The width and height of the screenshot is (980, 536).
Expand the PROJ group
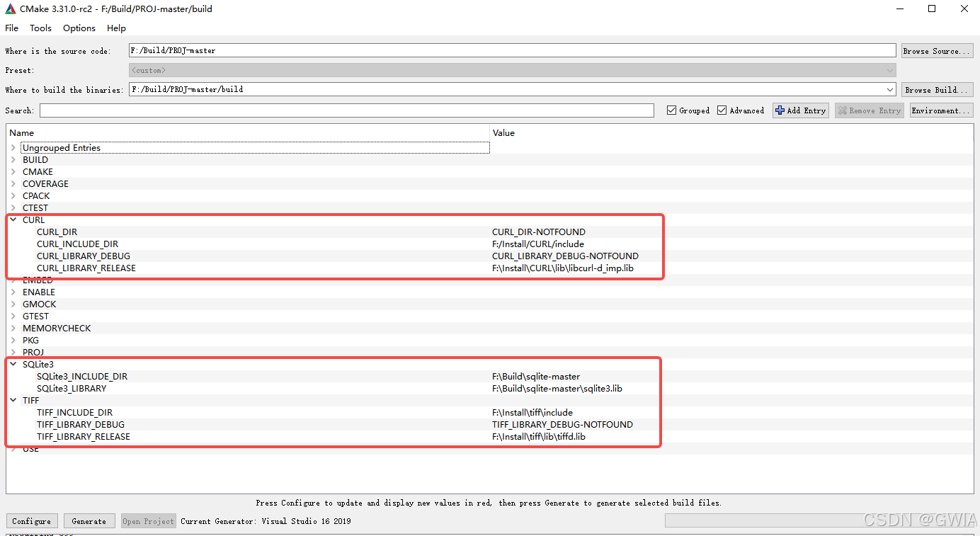13,353
